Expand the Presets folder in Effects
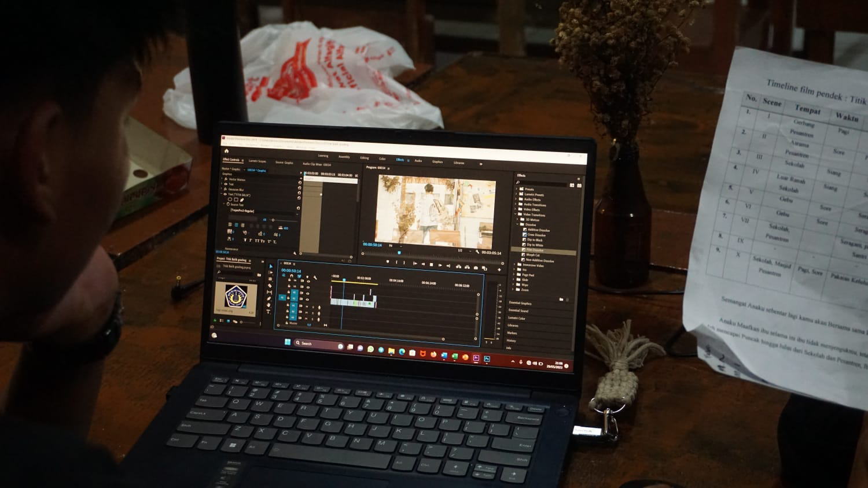The image size is (868, 488). [516, 188]
